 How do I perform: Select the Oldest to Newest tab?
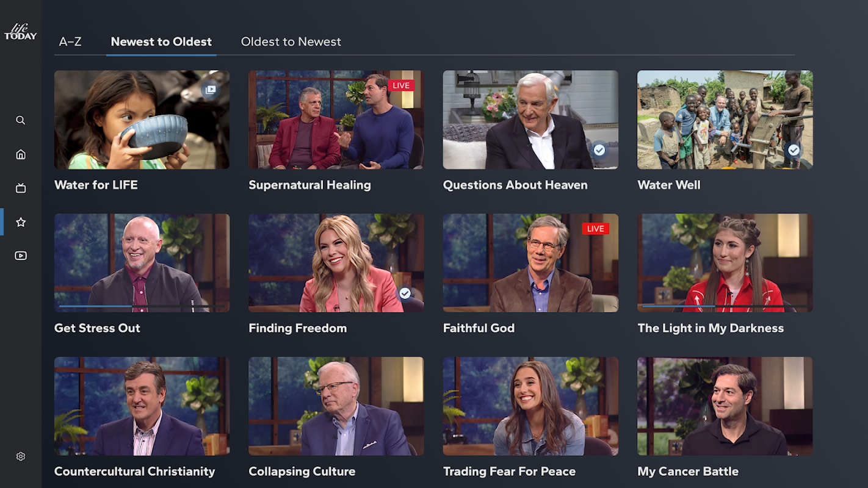point(291,41)
